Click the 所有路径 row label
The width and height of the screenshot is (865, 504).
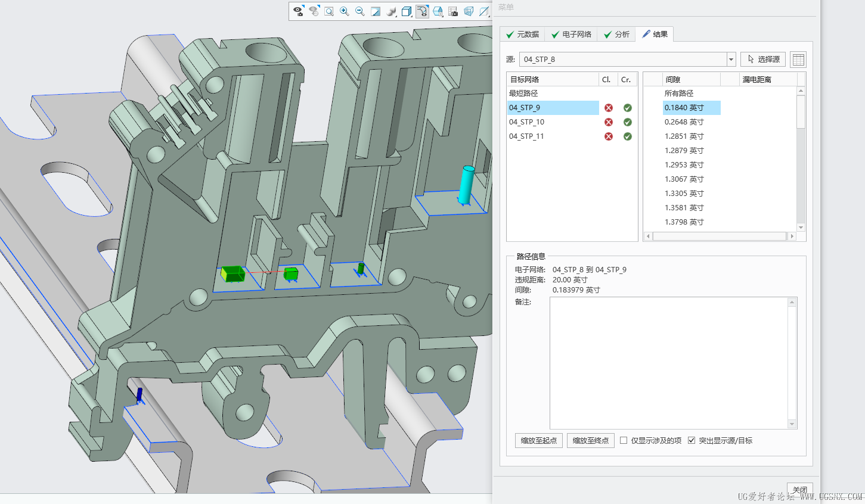point(679,94)
